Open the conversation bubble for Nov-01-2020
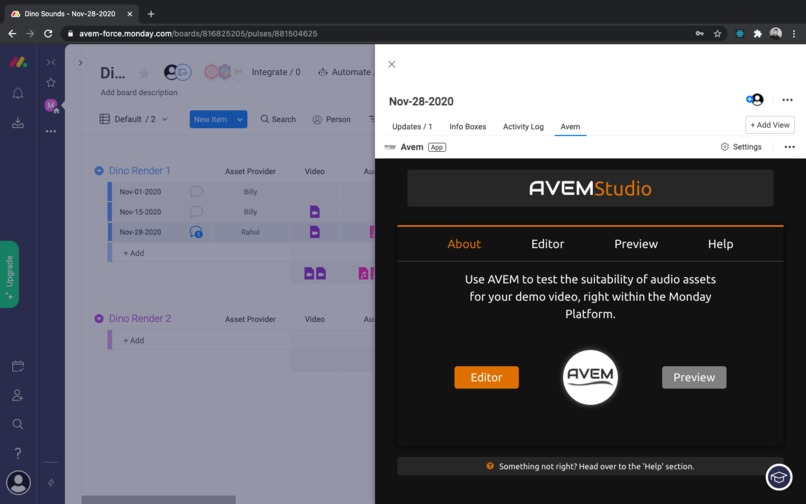Image resolution: width=806 pixels, height=504 pixels. click(196, 191)
